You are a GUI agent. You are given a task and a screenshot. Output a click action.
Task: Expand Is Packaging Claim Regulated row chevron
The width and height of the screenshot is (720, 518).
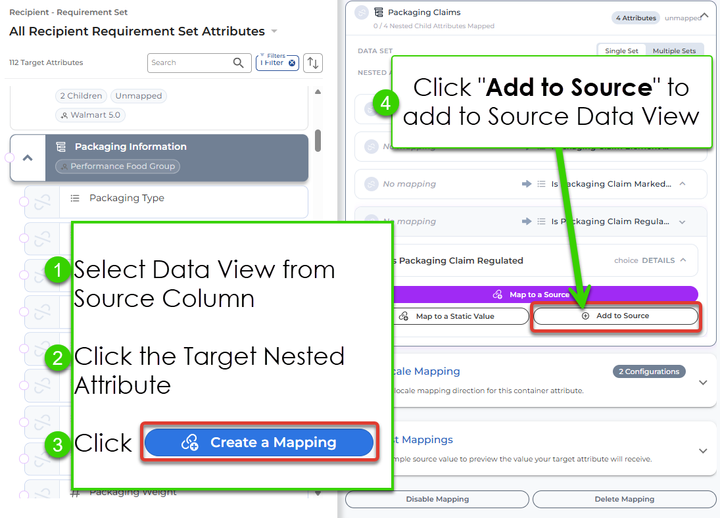tap(682, 222)
